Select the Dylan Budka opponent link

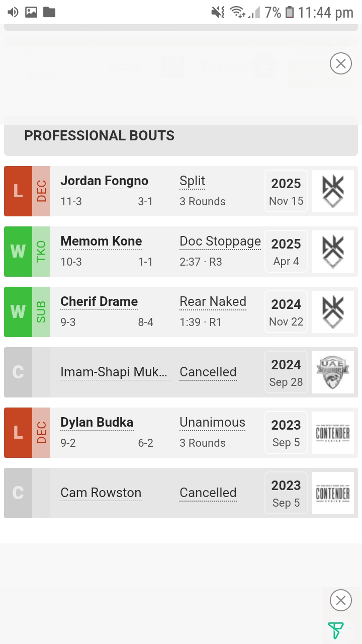click(x=97, y=423)
